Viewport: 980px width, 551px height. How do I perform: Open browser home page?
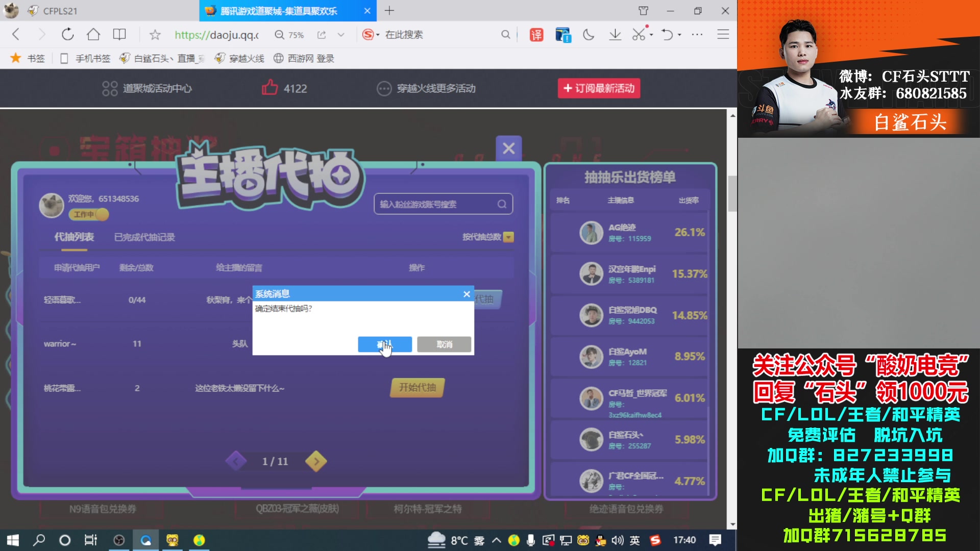pyautogui.click(x=93, y=35)
